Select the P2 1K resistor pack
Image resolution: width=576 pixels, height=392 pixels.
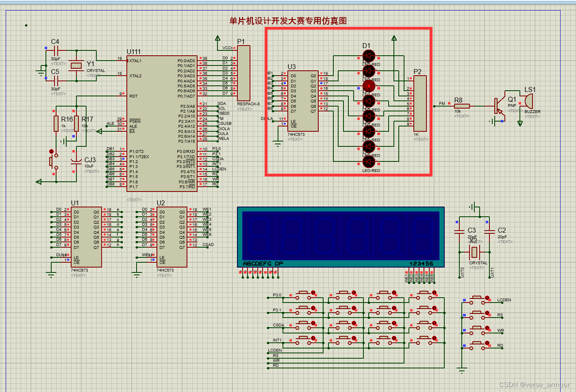[420, 103]
